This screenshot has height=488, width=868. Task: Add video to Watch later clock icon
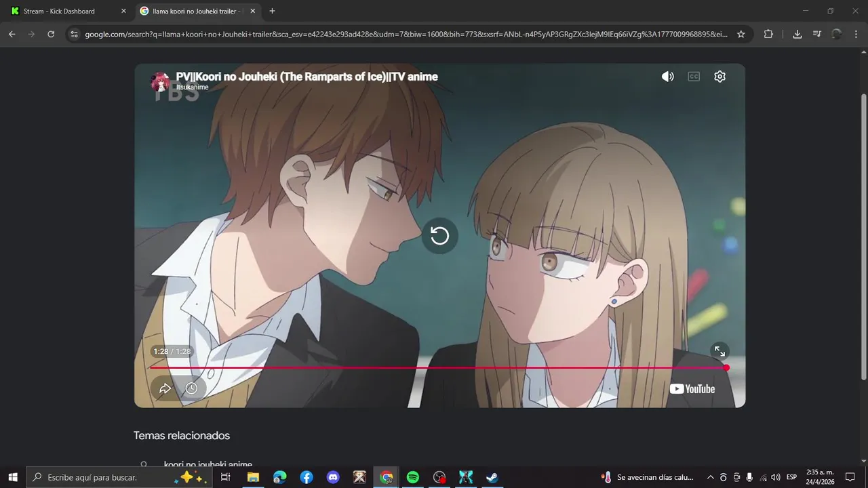point(192,388)
